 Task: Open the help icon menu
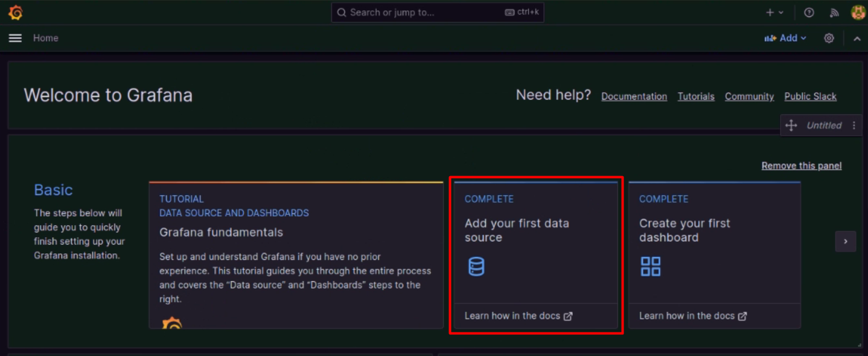click(809, 12)
